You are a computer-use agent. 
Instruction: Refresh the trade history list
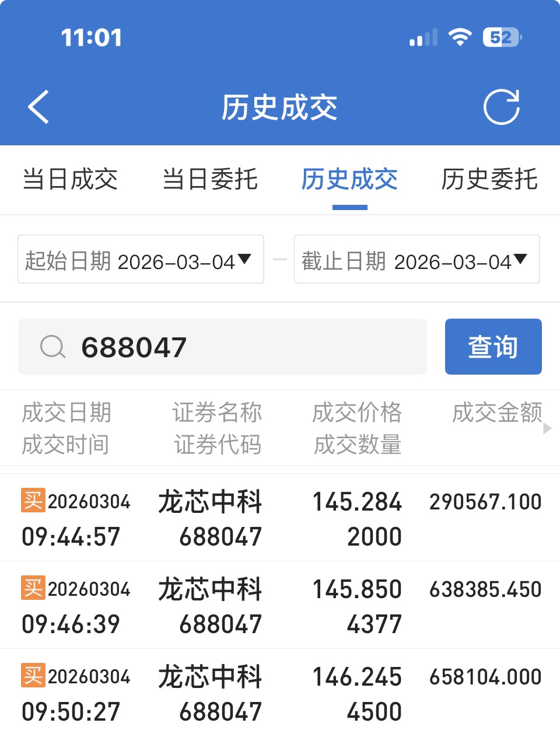pos(502,107)
